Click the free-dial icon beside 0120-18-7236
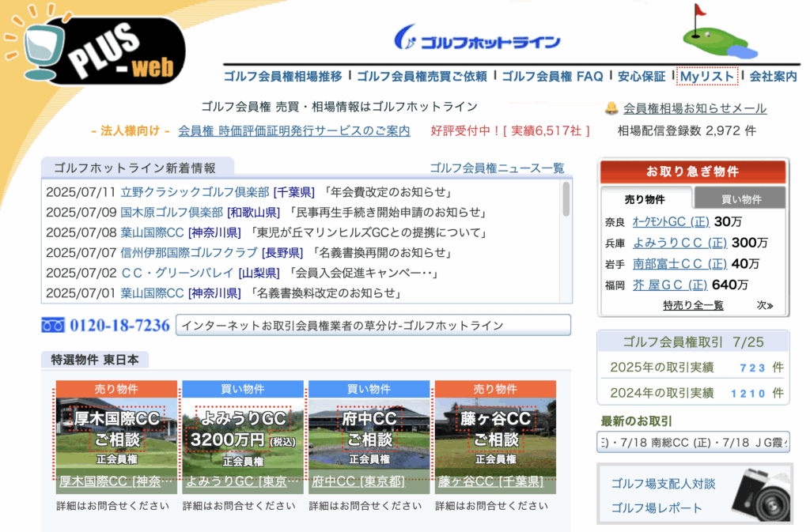The height and width of the screenshot is (532, 810). 53,325
